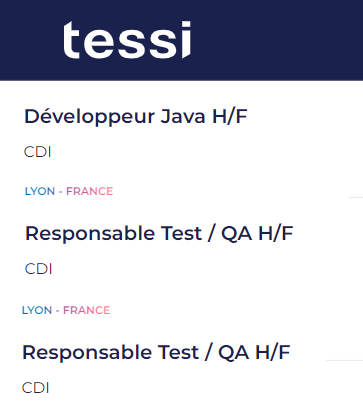363x402 pixels.
Task: Click the letter t of the tessi logo
Action: (x=71, y=40)
